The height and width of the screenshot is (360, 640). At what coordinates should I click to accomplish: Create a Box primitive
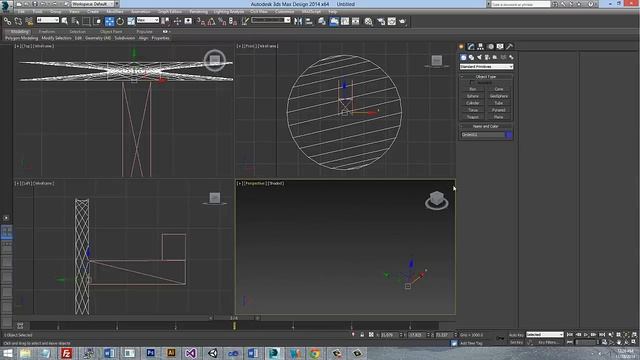[x=473, y=89]
